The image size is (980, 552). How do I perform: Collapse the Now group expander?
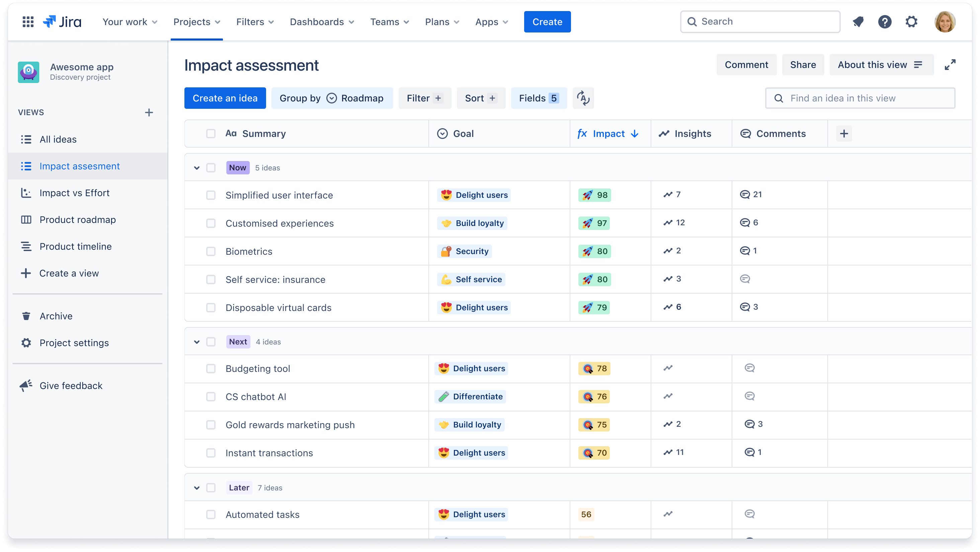click(x=196, y=167)
